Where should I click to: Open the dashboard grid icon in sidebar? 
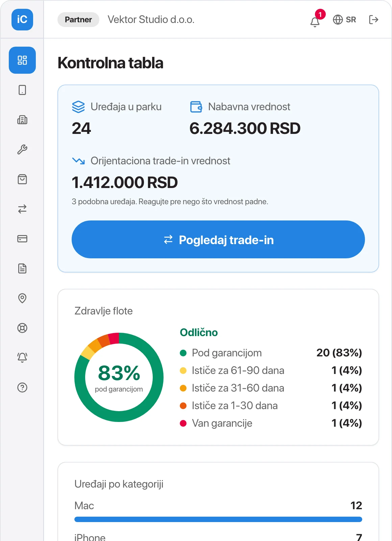click(x=22, y=60)
